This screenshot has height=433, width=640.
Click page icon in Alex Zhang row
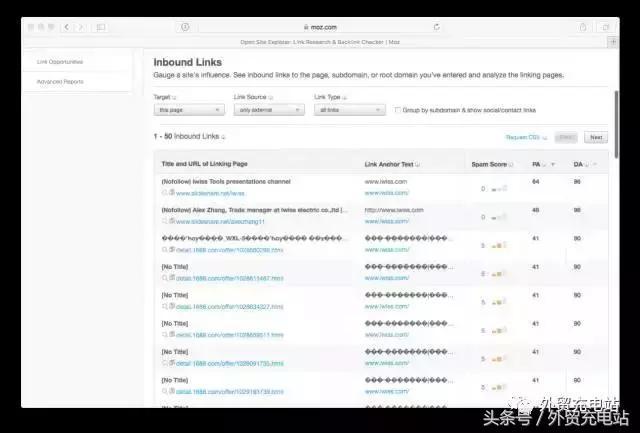point(172,221)
